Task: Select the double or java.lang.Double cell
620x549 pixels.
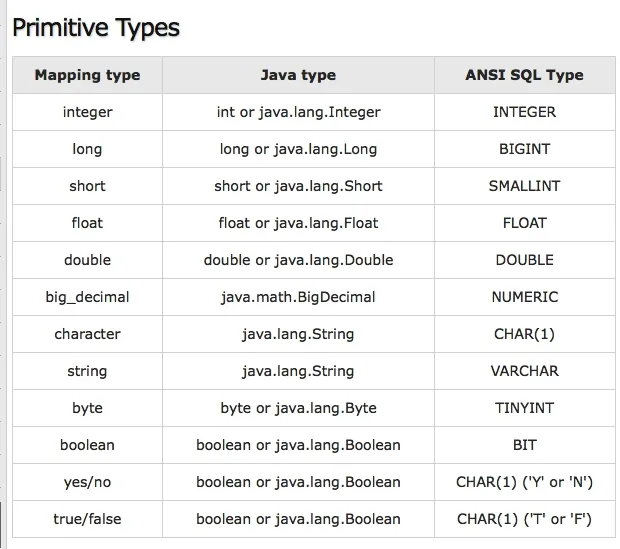Action: [x=298, y=260]
